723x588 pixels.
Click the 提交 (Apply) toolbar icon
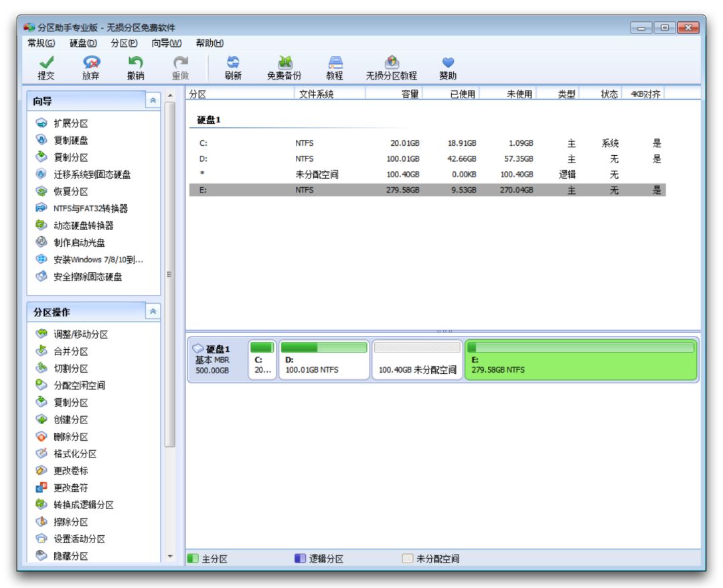46,63
